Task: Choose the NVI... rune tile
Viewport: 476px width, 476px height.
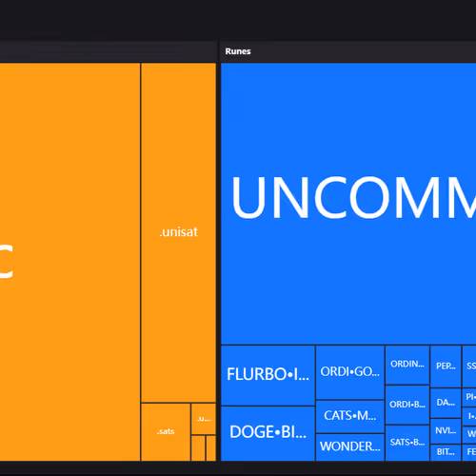Action: tap(446, 431)
